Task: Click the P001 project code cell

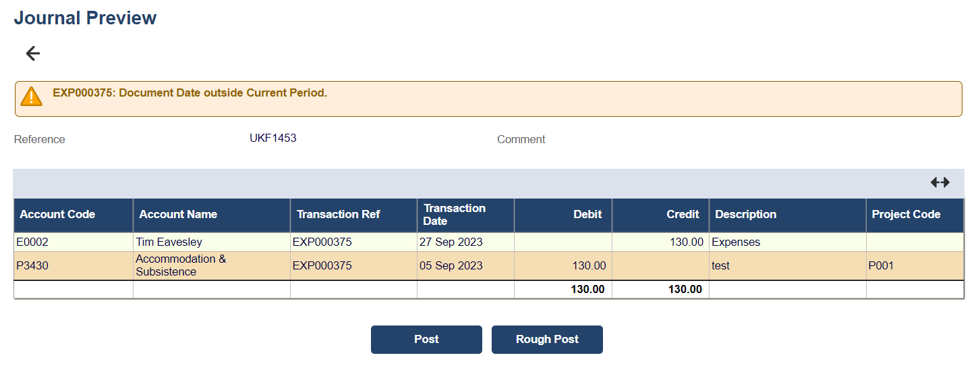Action: pyautogui.click(x=882, y=266)
